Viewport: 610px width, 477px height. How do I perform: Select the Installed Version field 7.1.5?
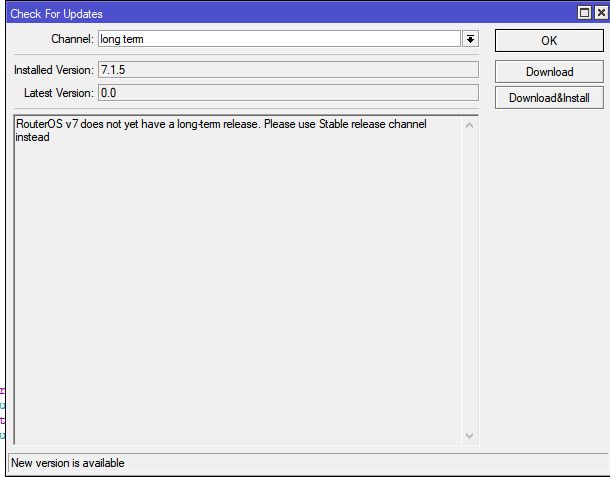tap(288, 70)
